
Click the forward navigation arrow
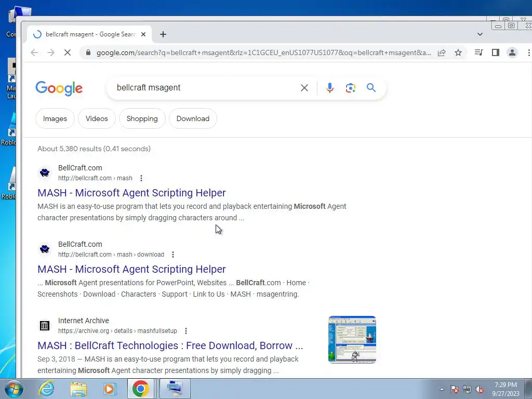51,52
